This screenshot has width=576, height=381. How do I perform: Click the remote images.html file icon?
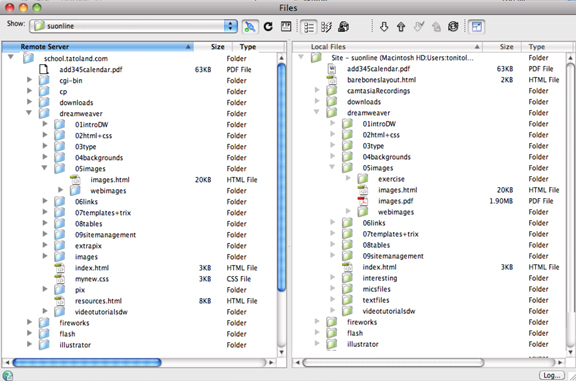75,180
